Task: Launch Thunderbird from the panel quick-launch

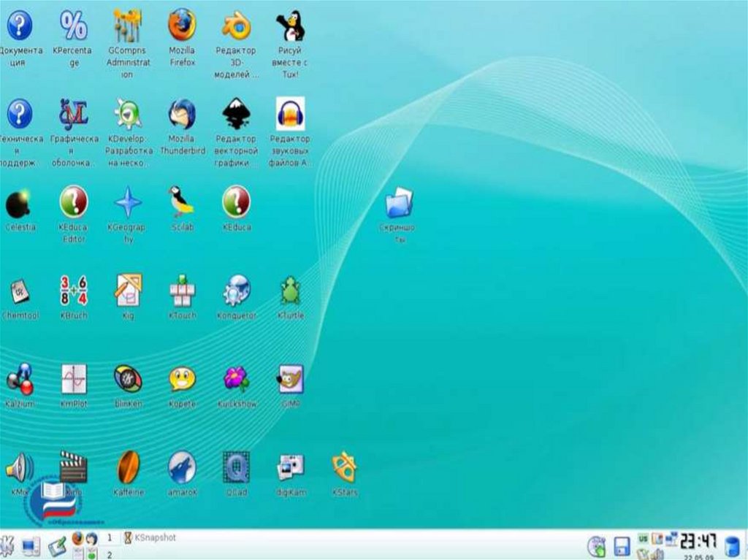Action: (x=91, y=539)
